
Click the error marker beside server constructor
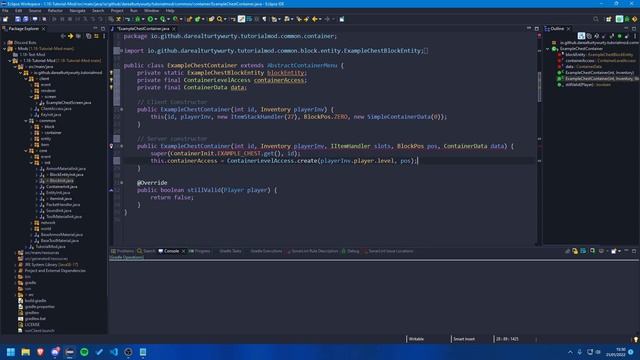tap(111, 146)
